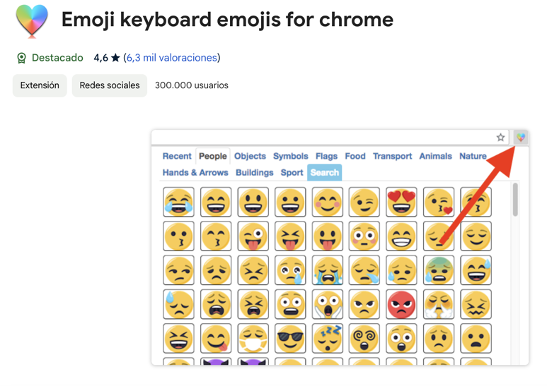Choose the sunglasses emoji

290,338
